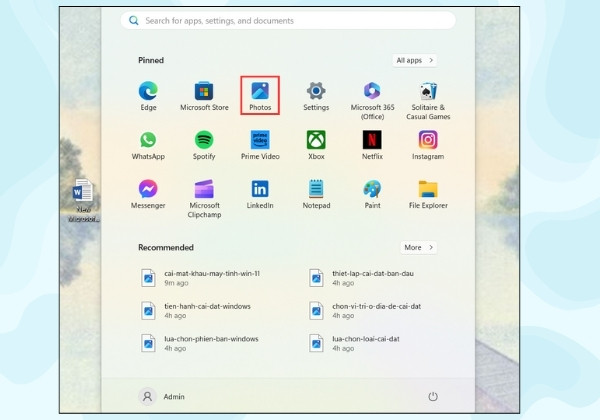The width and height of the screenshot is (600, 420).
Task: Launch Messenger app
Action: [148, 194]
